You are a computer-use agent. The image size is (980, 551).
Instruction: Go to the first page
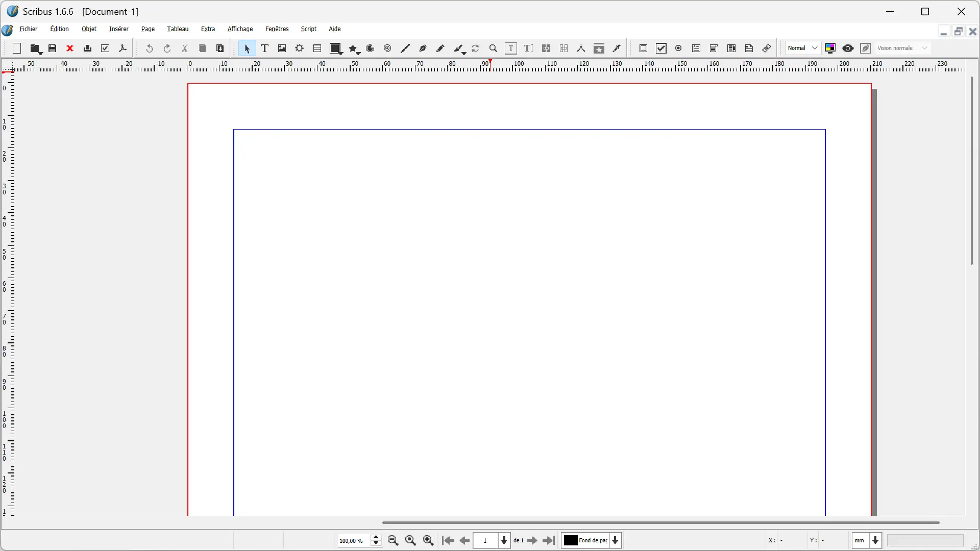point(448,540)
